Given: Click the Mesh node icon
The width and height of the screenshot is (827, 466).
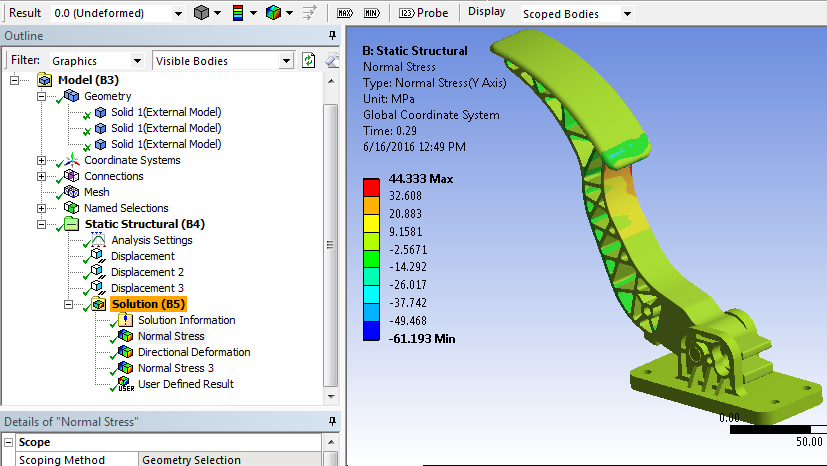Looking at the screenshot, I should point(71,192).
